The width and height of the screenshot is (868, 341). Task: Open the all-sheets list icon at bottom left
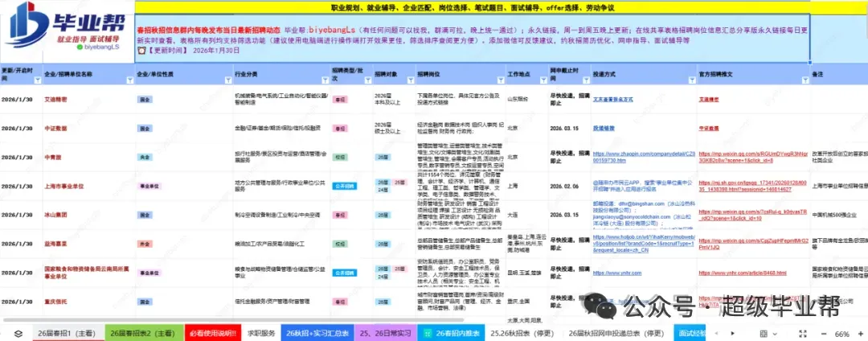[18, 334]
